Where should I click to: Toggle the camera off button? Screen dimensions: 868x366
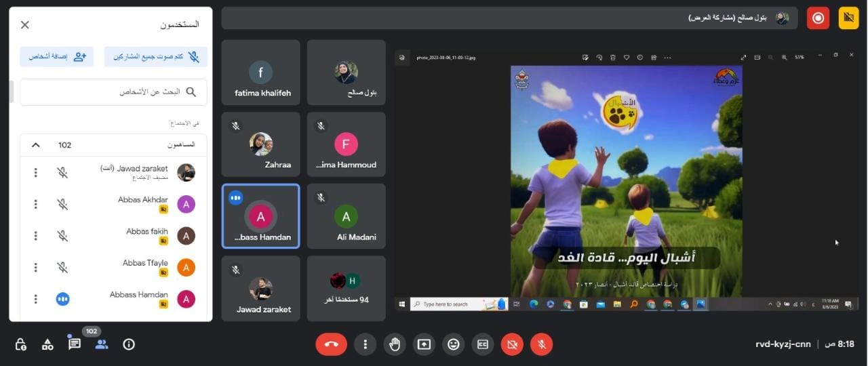pos(512,344)
